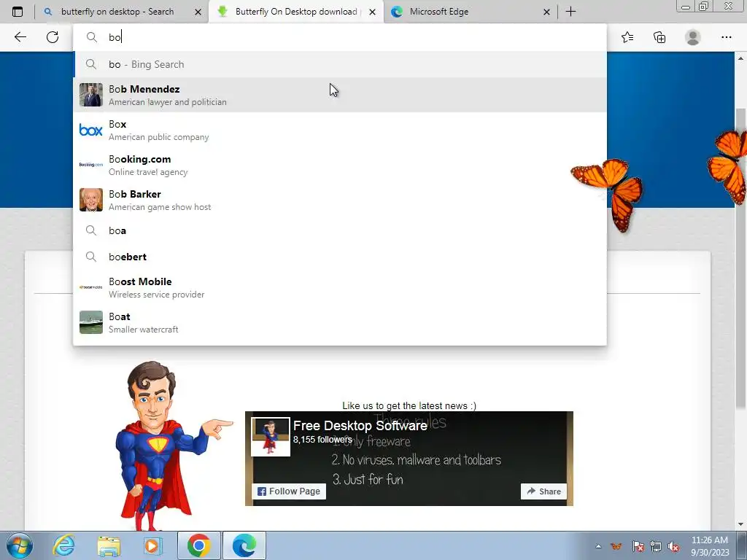Viewport: 747px width, 560px height.
Task: Choose Booking.com suggestion
Action: [x=340, y=165]
